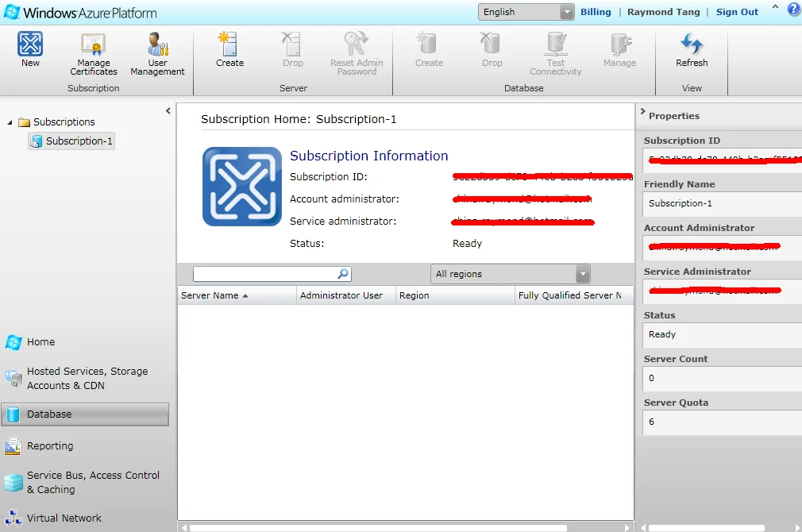Click the Sign Out link

coord(737,12)
